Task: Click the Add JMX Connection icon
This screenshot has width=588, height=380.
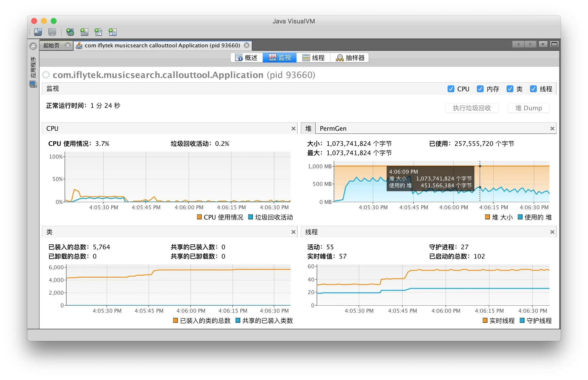Action: pyautogui.click(x=84, y=32)
